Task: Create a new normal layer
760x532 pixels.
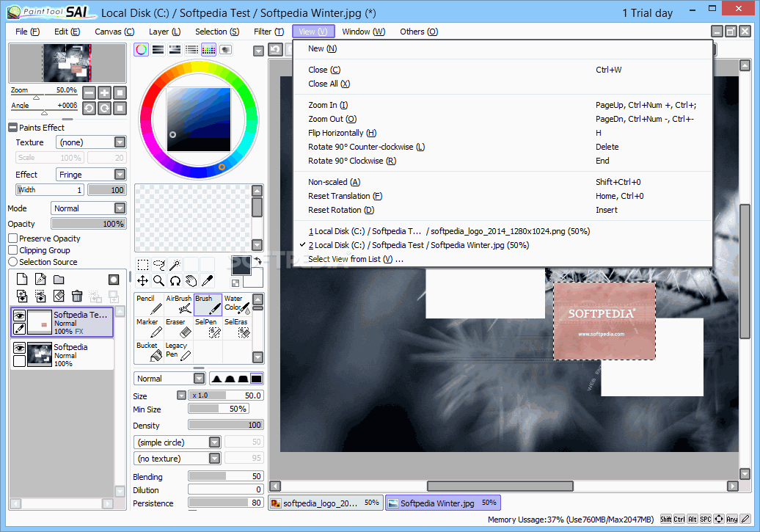Action: (x=22, y=279)
